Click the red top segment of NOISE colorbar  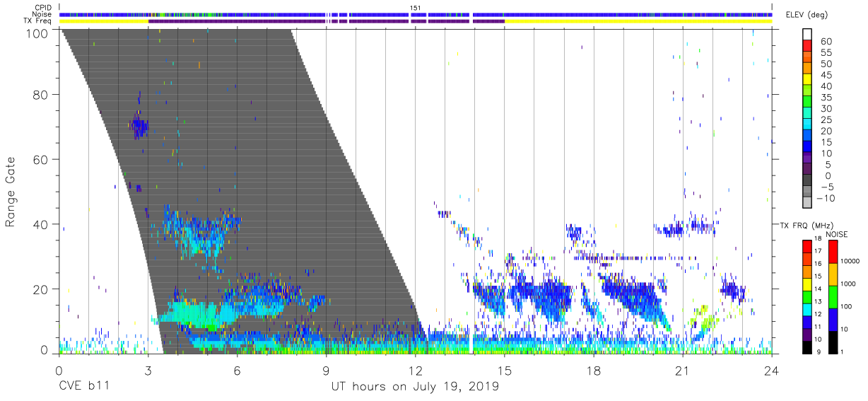coord(833,251)
